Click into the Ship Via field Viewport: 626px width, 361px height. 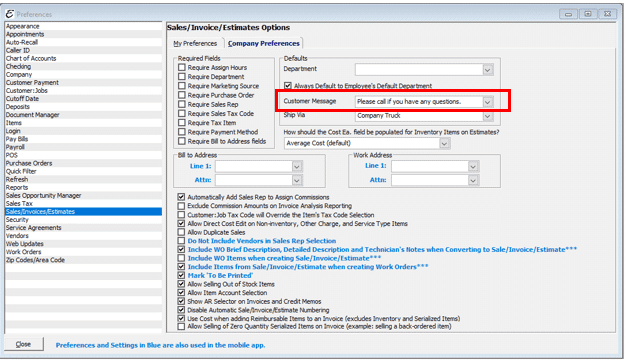[x=418, y=116]
